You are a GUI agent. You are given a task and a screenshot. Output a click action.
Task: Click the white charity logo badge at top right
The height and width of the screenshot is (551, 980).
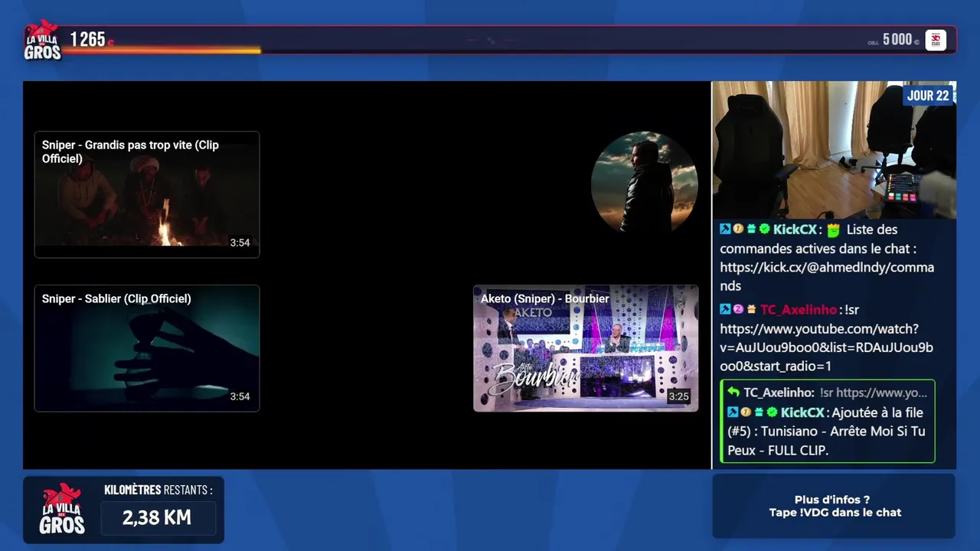pos(936,40)
